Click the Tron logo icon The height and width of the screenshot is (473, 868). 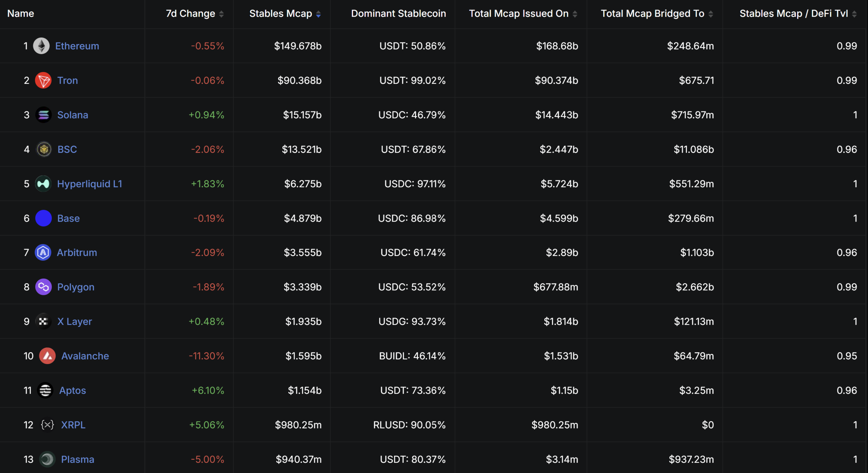pyautogui.click(x=43, y=80)
